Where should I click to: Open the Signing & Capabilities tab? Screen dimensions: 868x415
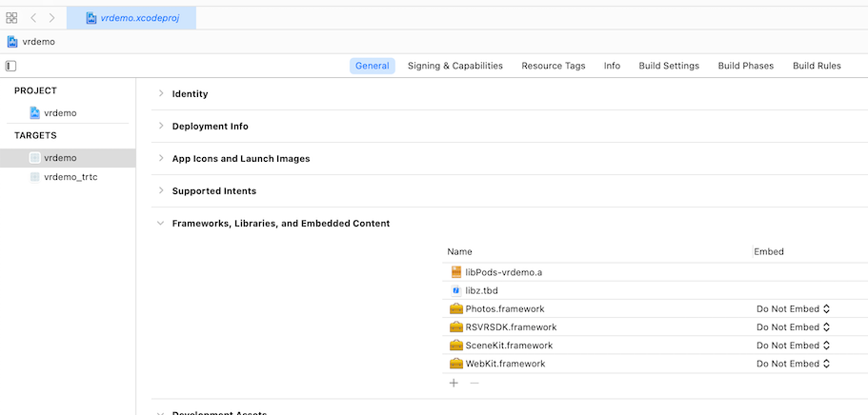click(x=455, y=66)
